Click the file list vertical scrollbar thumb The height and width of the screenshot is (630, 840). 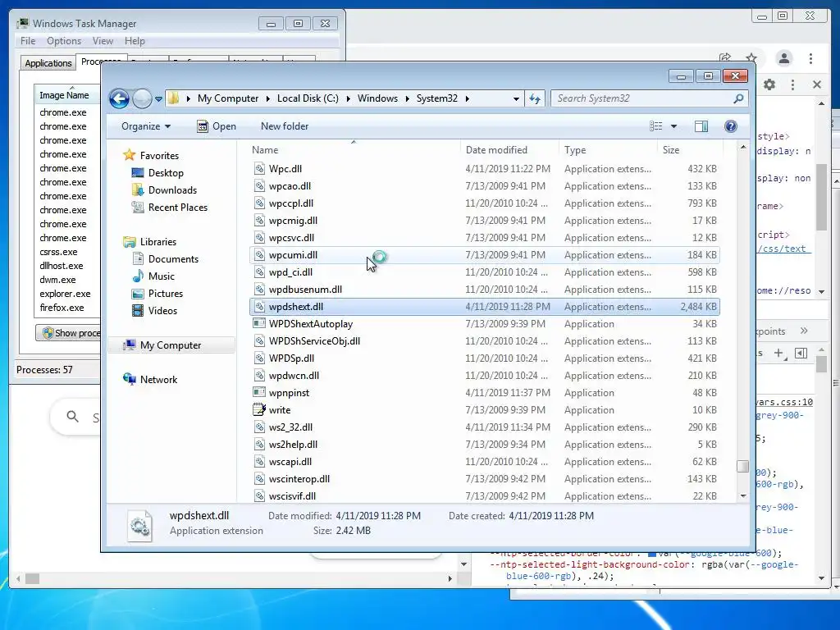point(742,466)
